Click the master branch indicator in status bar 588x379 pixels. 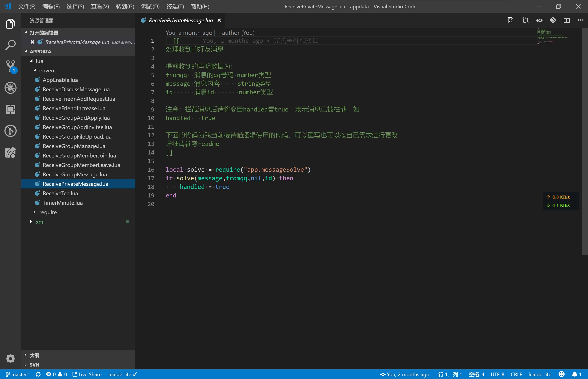pyautogui.click(x=17, y=374)
